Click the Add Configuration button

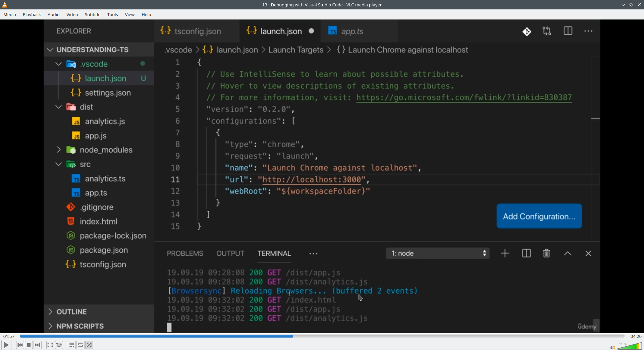tap(539, 216)
